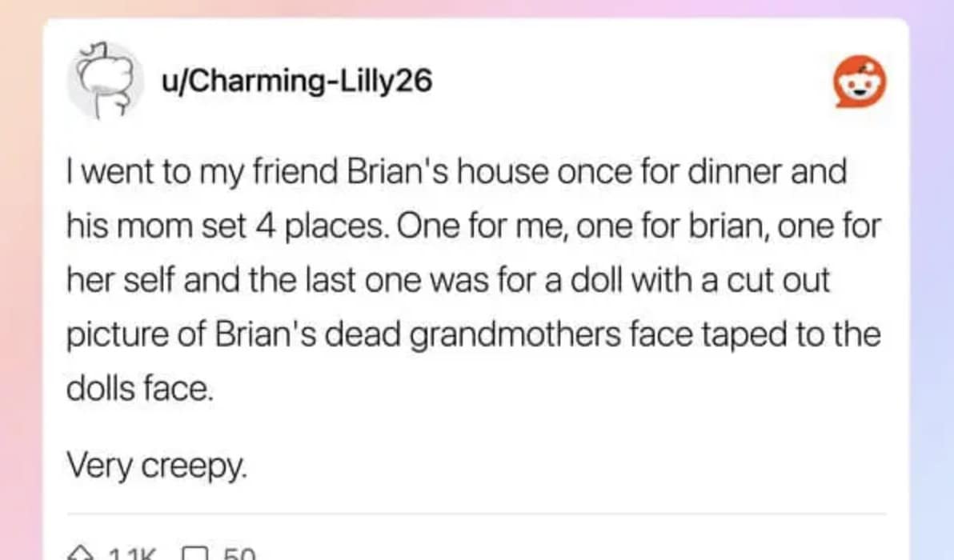Viewport: 954px width, 560px height.
Task: Click the 50 comments count
Action: click(x=236, y=554)
